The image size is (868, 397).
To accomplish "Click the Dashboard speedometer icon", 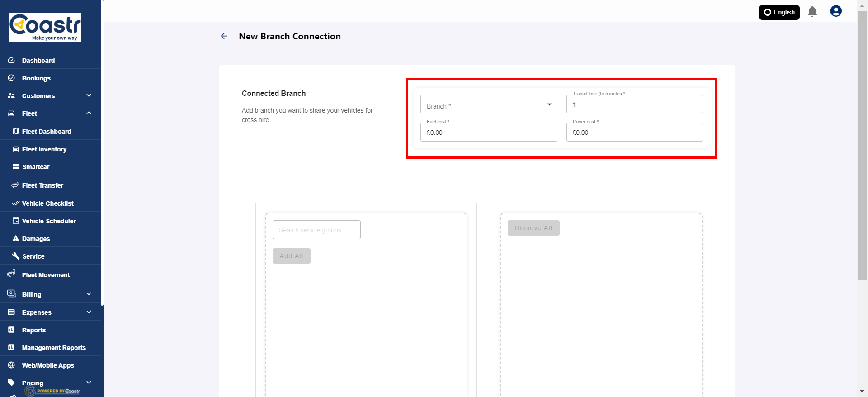I will [12, 61].
